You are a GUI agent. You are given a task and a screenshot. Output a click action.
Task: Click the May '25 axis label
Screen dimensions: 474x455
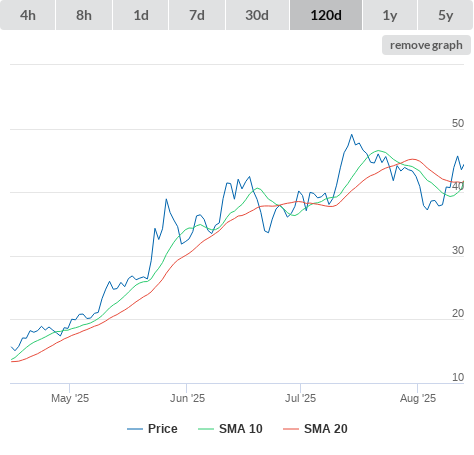click(70, 398)
